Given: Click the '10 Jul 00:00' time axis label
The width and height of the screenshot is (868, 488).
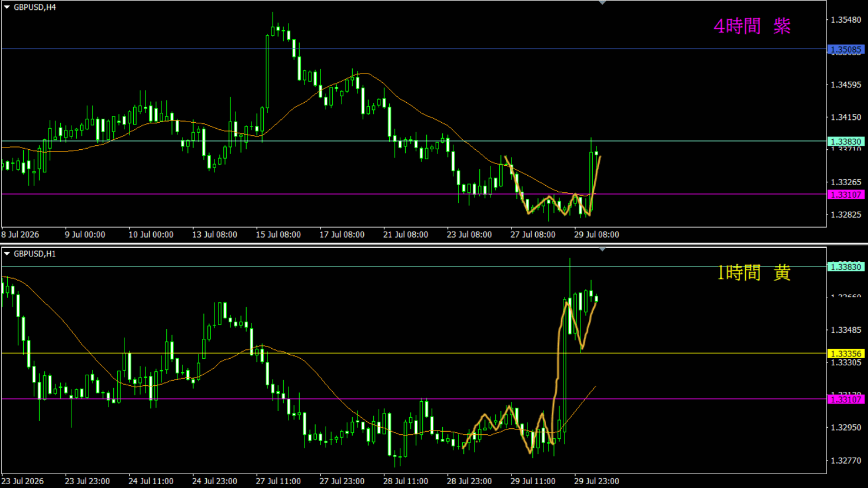Looking at the screenshot, I should pos(151,234).
